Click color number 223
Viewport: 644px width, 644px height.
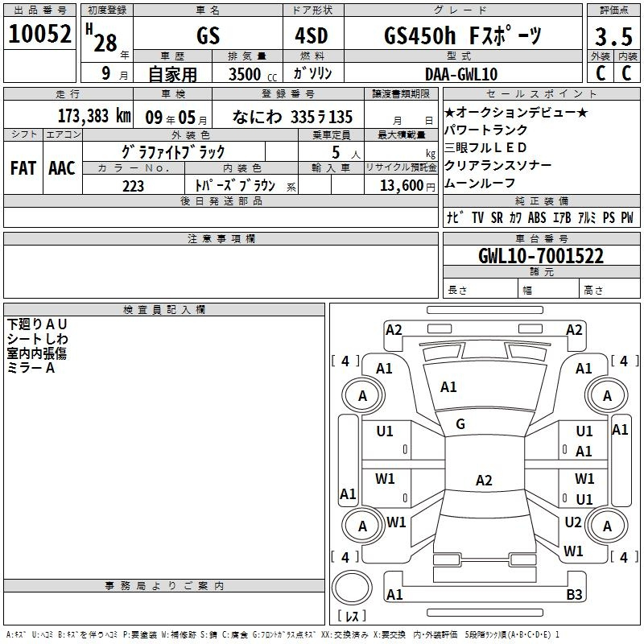click(x=133, y=186)
